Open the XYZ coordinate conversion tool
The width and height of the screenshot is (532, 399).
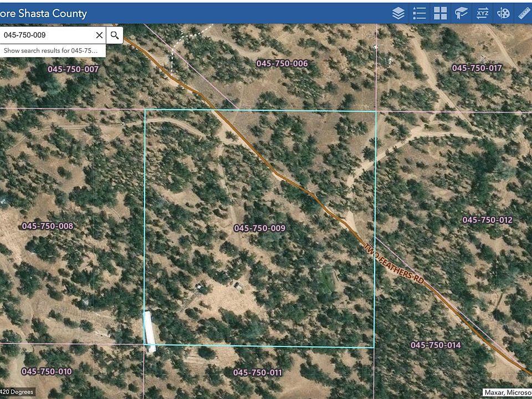pyautogui.click(x=482, y=13)
